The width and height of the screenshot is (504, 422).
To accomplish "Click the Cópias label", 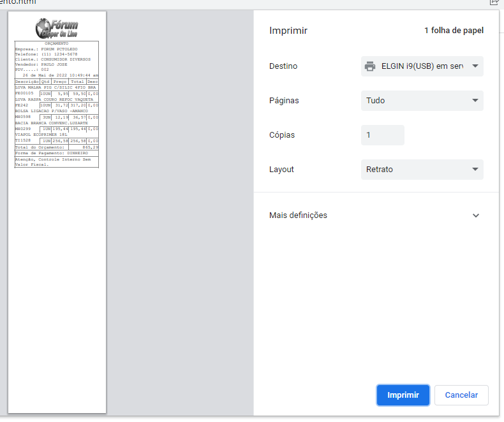I will click(x=282, y=135).
